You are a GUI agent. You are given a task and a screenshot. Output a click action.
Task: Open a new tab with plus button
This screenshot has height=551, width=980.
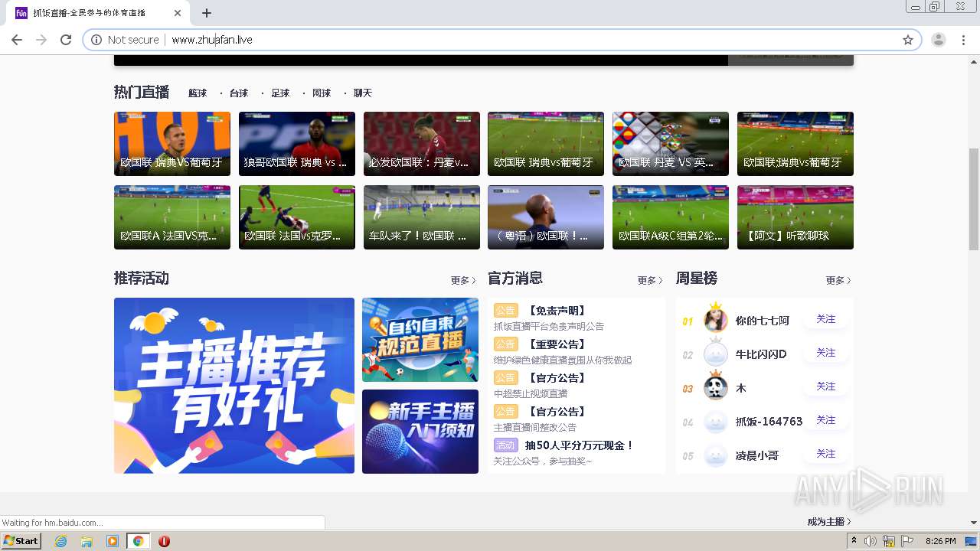(207, 13)
